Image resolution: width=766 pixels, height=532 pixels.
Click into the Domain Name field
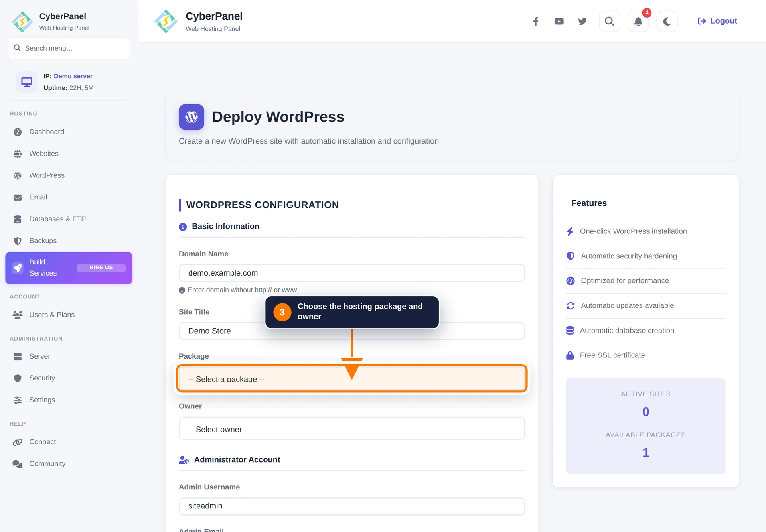351,273
